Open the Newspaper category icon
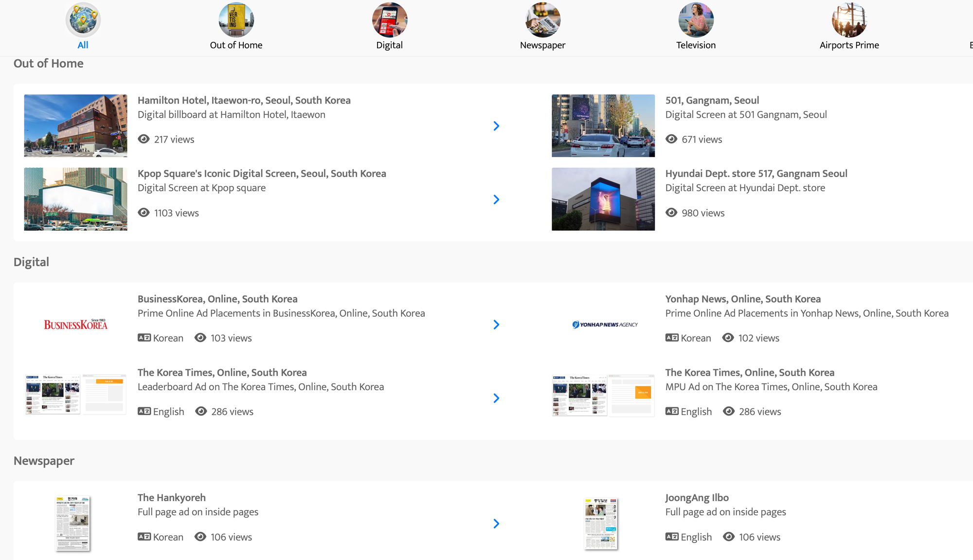 [543, 20]
